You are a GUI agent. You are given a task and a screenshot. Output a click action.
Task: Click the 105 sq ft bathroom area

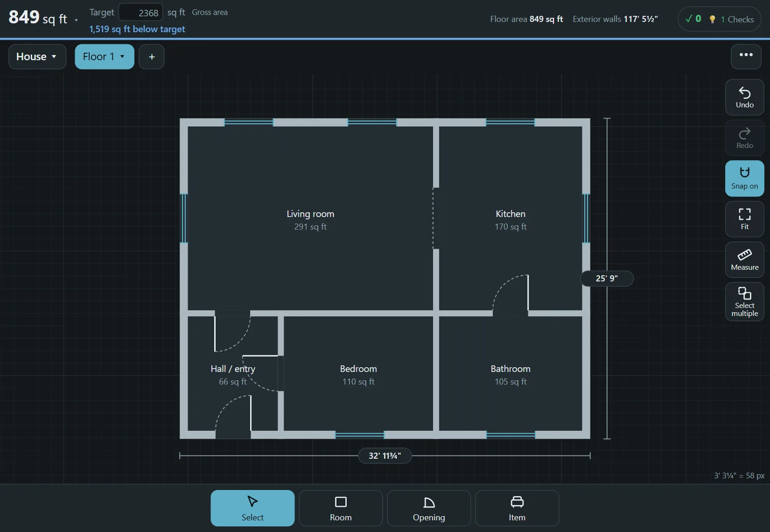pyautogui.click(x=511, y=382)
